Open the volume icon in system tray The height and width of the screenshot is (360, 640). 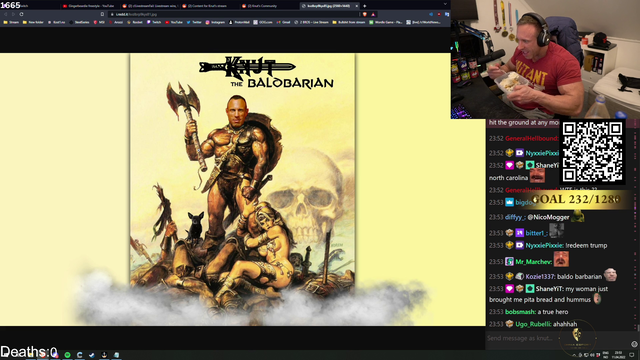point(592,355)
